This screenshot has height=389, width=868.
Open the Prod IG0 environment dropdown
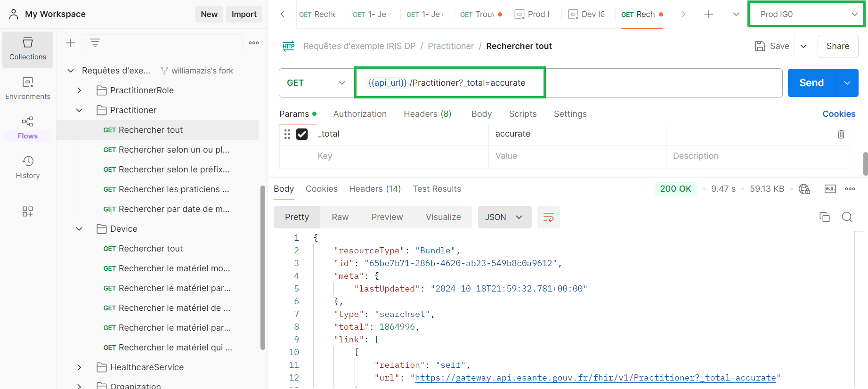tap(806, 14)
